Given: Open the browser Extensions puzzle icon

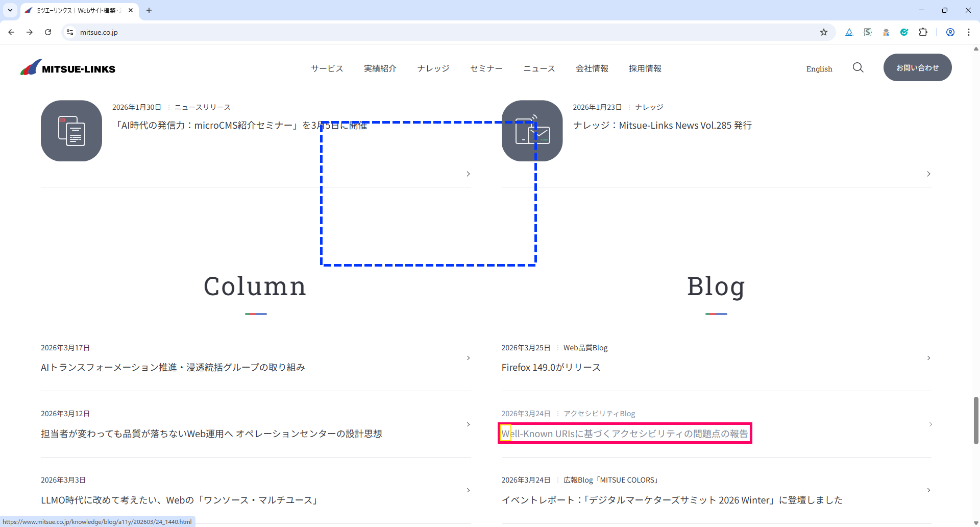Looking at the screenshot, I should [923, 32].
